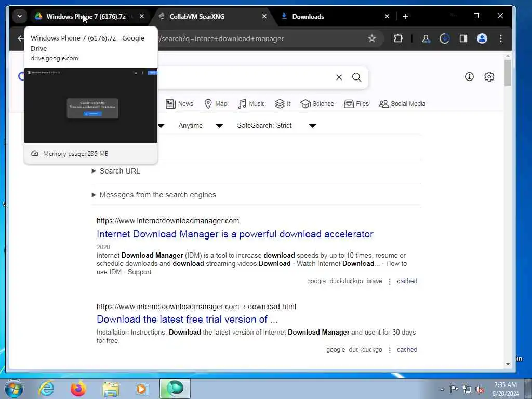The width and height of the screenshot is (532, 399).
Task: Click the round extension icon beside the flask
Action: point(445,38)
